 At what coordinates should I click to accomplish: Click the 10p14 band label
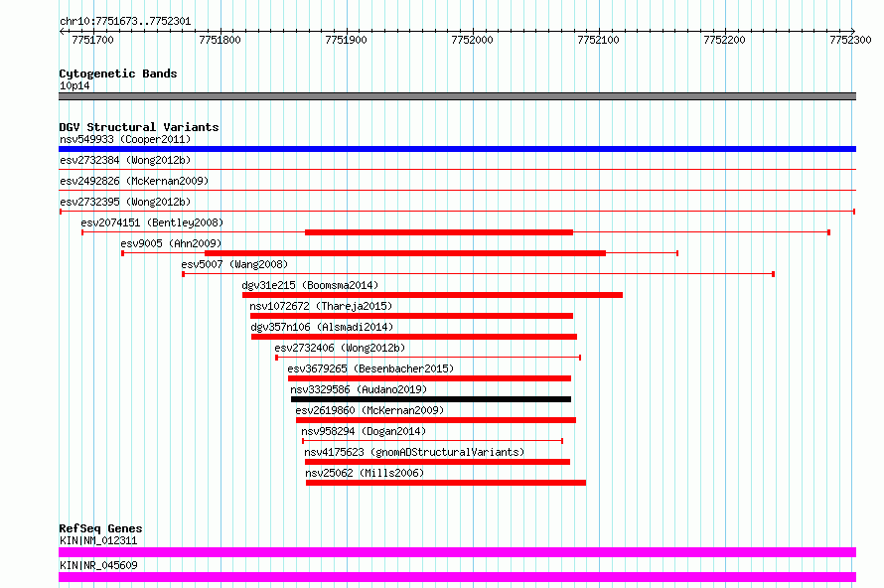(x=74, y=85)
